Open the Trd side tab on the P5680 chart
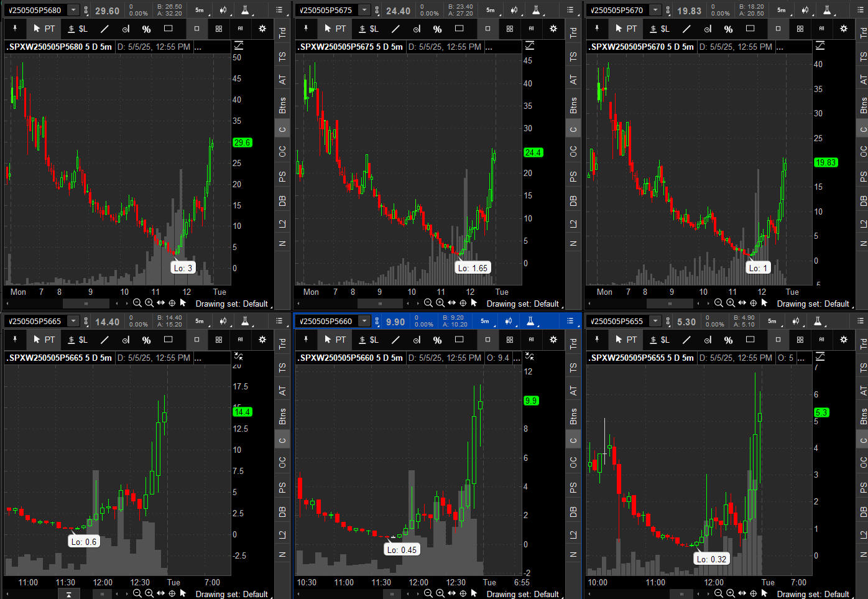 (x=282, y=33)
